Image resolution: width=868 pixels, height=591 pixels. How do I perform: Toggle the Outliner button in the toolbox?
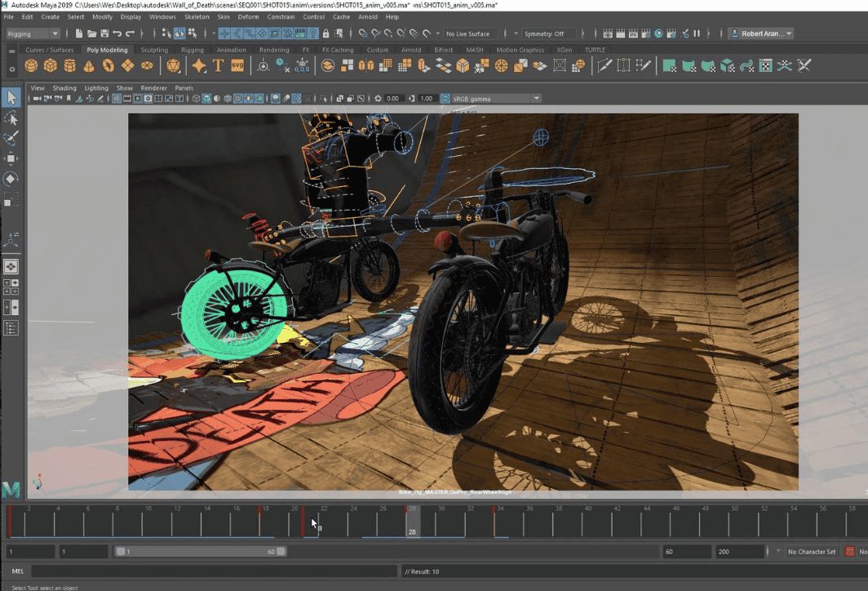coord(11,328)
